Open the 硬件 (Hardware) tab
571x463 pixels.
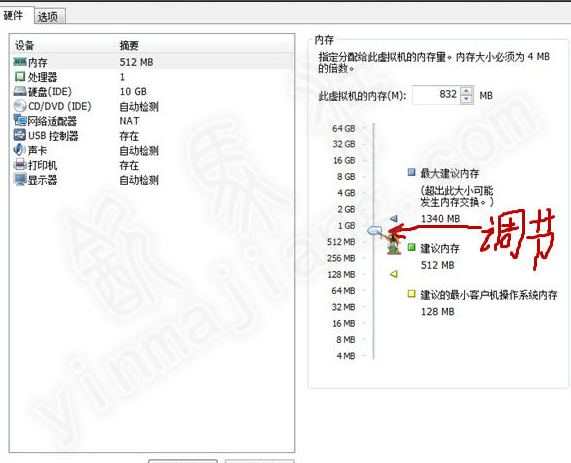click(15, 15)
